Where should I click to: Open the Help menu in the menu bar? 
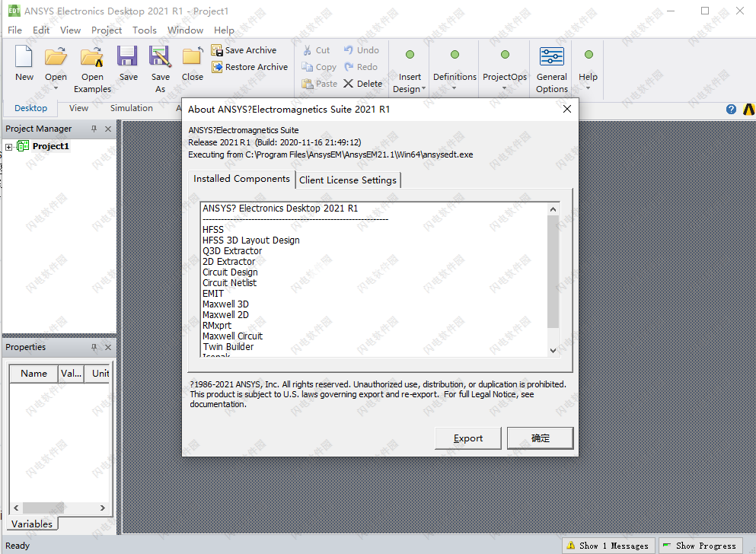pyautogui.click(x=224, y=30)
